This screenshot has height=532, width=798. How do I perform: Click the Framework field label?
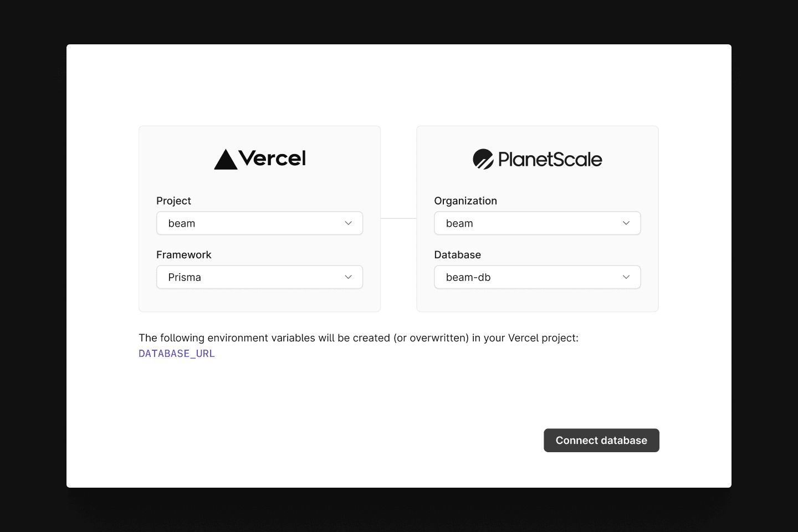pyautogui.click(x=184, y=255)
